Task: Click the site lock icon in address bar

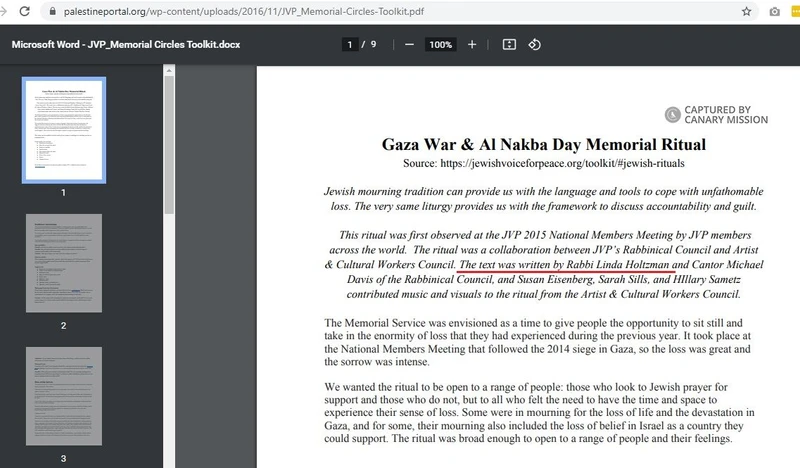Action: pos(53,11)
